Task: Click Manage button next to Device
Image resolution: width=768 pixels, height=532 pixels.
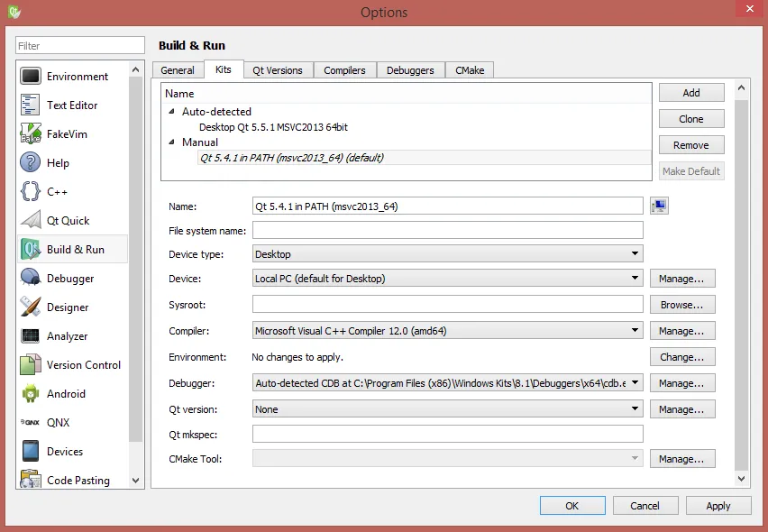Action: pyautogui.click(x=682, y=279)
